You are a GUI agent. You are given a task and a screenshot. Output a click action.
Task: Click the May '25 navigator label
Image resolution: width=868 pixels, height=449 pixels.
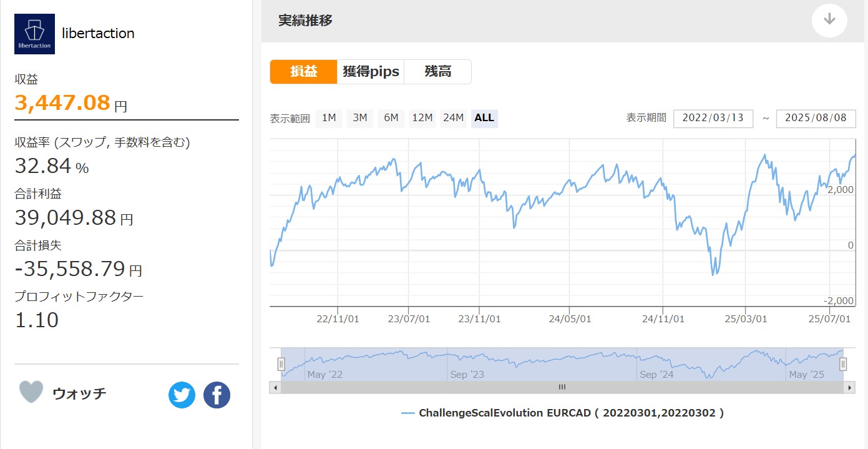tap(807, 375)
